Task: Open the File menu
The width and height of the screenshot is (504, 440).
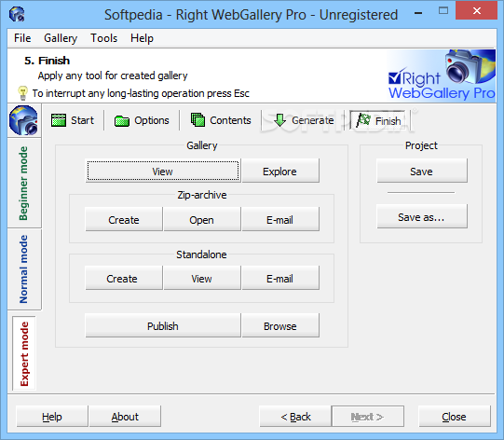Action: (x=22, y=38)
